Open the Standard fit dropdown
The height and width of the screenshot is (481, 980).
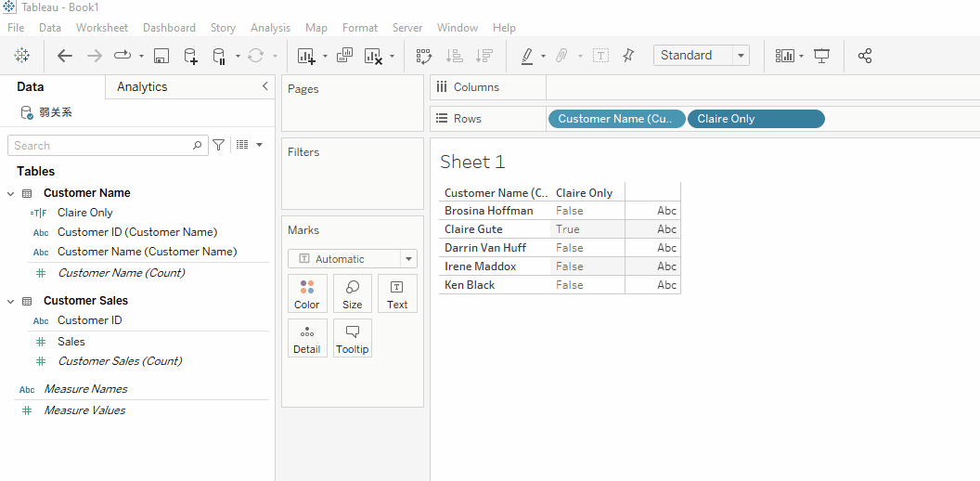tap(741, 55)
